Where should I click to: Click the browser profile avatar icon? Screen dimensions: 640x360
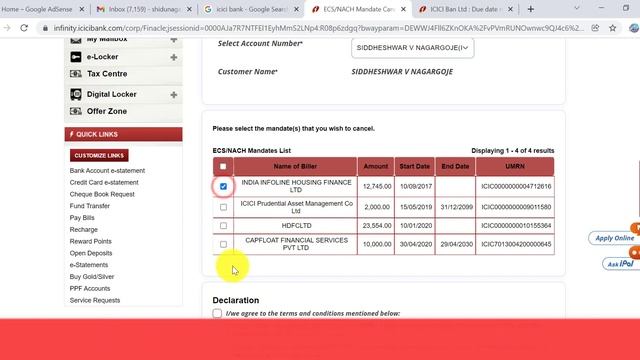(634, 28)
